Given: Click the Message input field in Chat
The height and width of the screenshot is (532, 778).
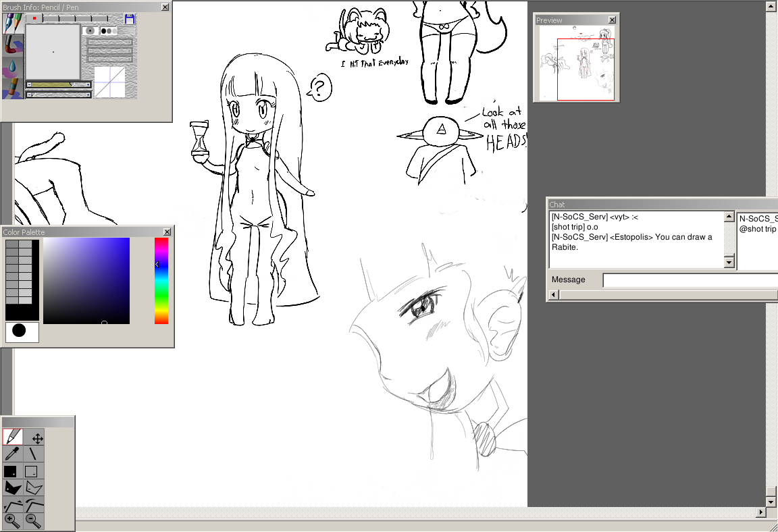Looking at the screenshot, I should click(689, 280).
